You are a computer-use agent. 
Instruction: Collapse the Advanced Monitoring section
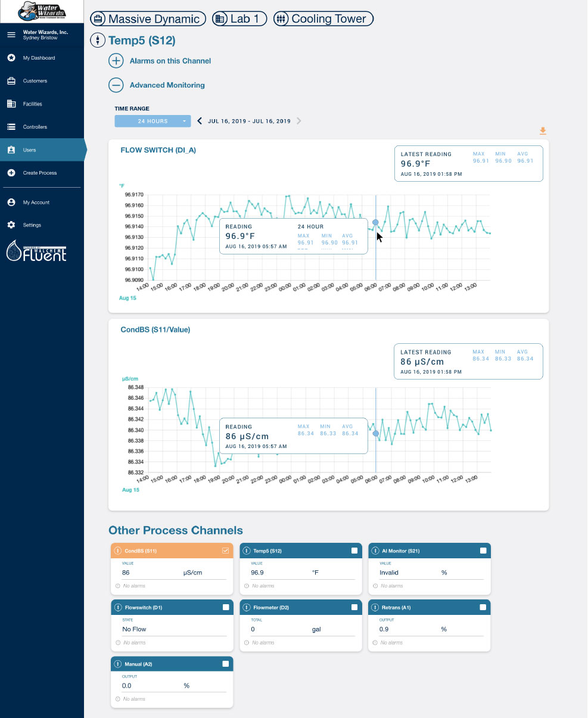(x=116, y=85)
